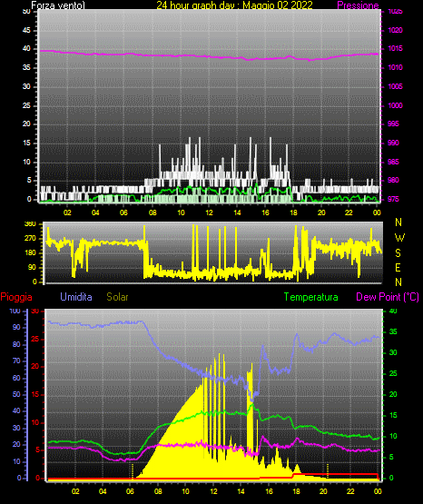Click the 1015 pressure scale value

click(x=395, y=49)
